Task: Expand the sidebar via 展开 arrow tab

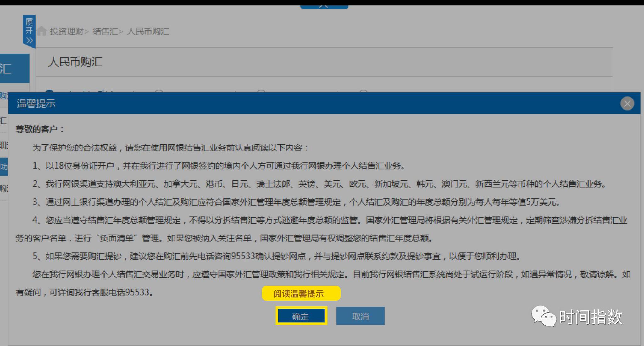Action: [29, 31]
